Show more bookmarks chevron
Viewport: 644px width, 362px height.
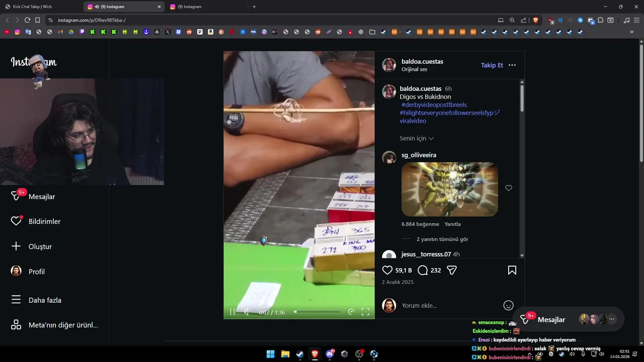(632, 32)
